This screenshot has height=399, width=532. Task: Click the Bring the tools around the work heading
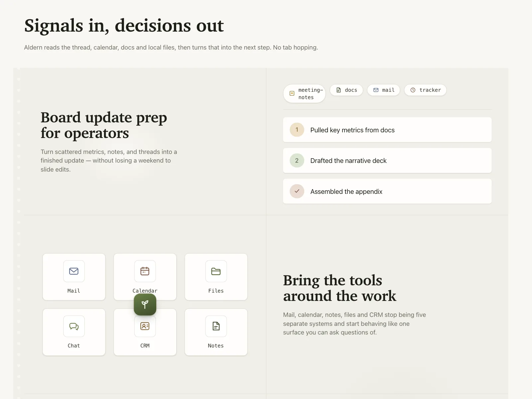[339, 288]
